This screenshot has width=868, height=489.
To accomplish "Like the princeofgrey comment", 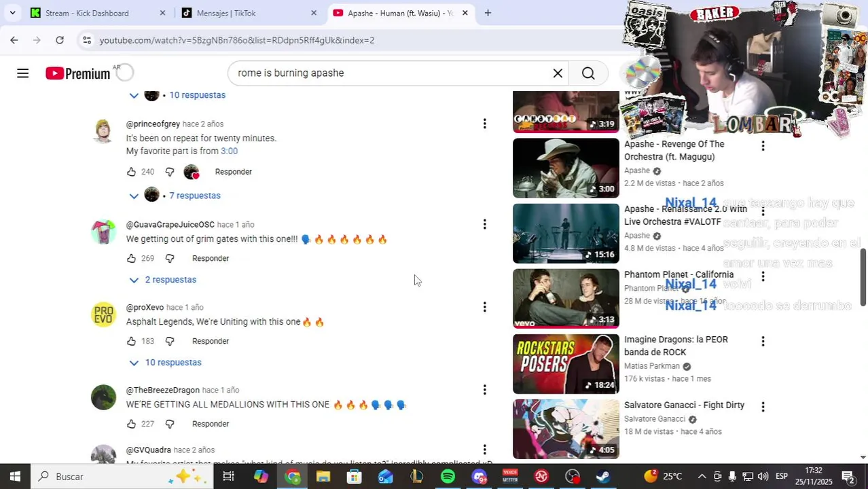I will tap(131, 172).
